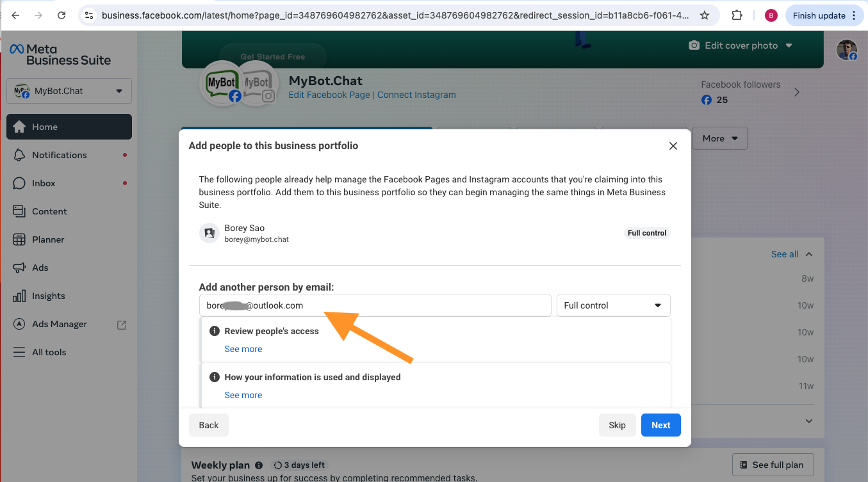Click the Connect Instagram link
This screenshot has height=482, width=868.
click(x=416, y=95)
